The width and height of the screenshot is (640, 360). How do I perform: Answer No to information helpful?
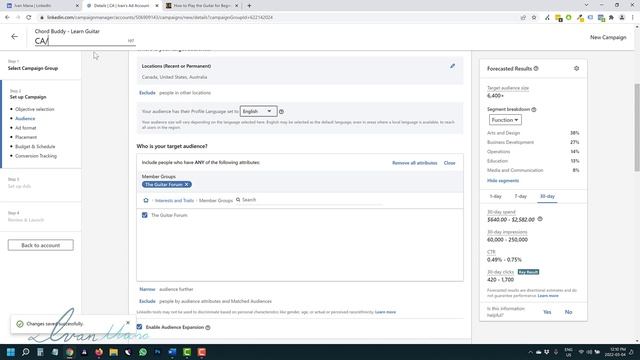click(x=568, y=312)
